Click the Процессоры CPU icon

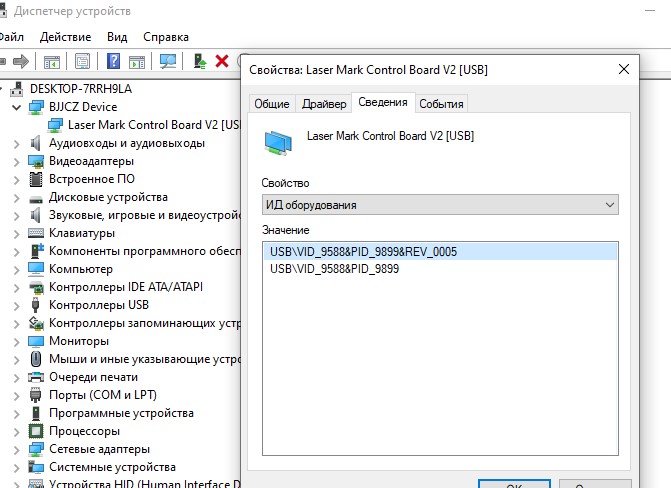[36, 431]
